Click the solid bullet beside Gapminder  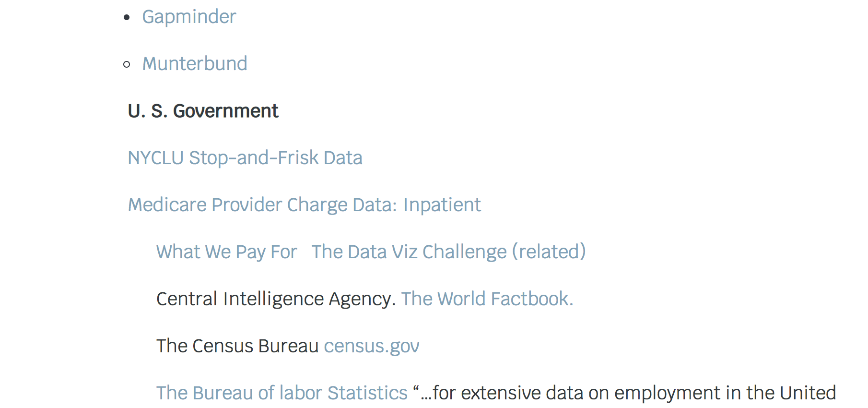point(127,18)
